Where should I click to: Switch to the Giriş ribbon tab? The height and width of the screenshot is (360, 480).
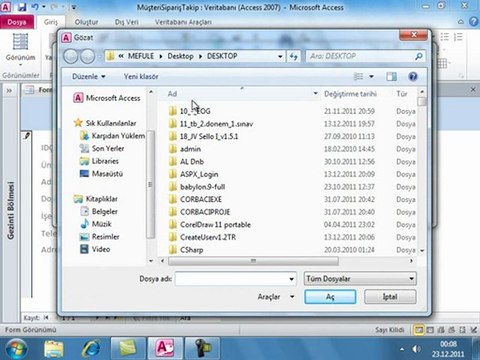coord(51,22)
